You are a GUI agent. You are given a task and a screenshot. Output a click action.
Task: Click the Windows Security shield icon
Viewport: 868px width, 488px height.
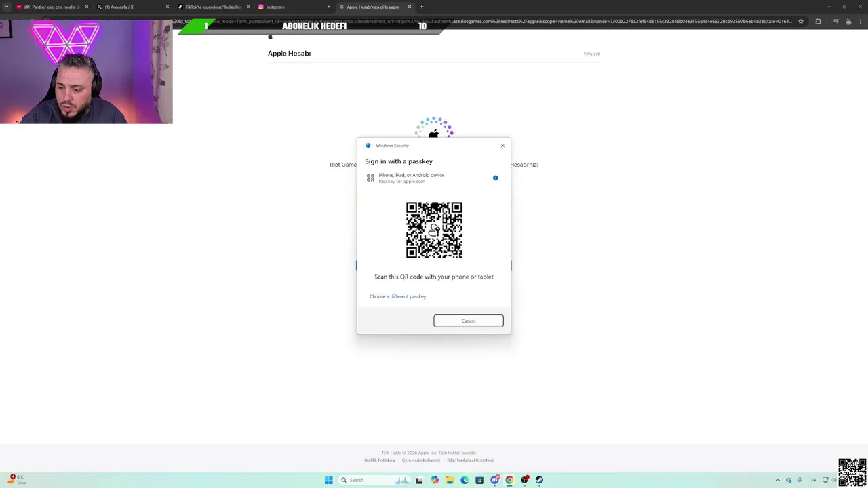[x=368, y=146]
